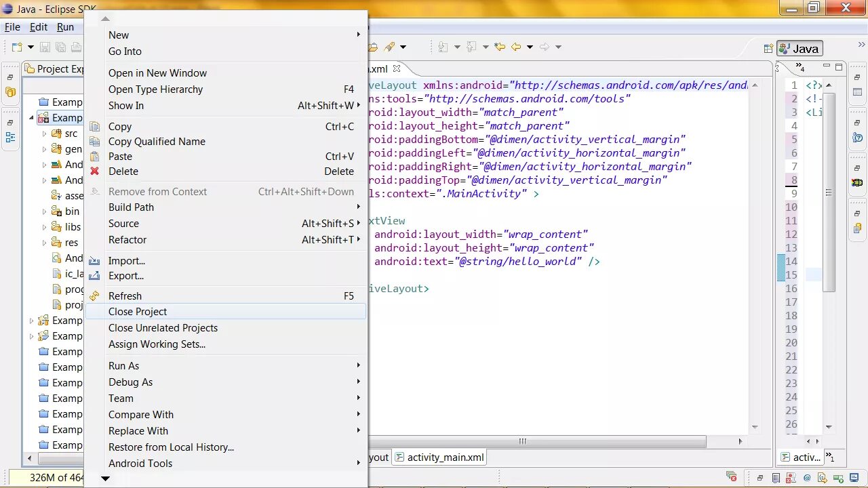Click the scroll-down arrow below the context menu

click(105, 479)
